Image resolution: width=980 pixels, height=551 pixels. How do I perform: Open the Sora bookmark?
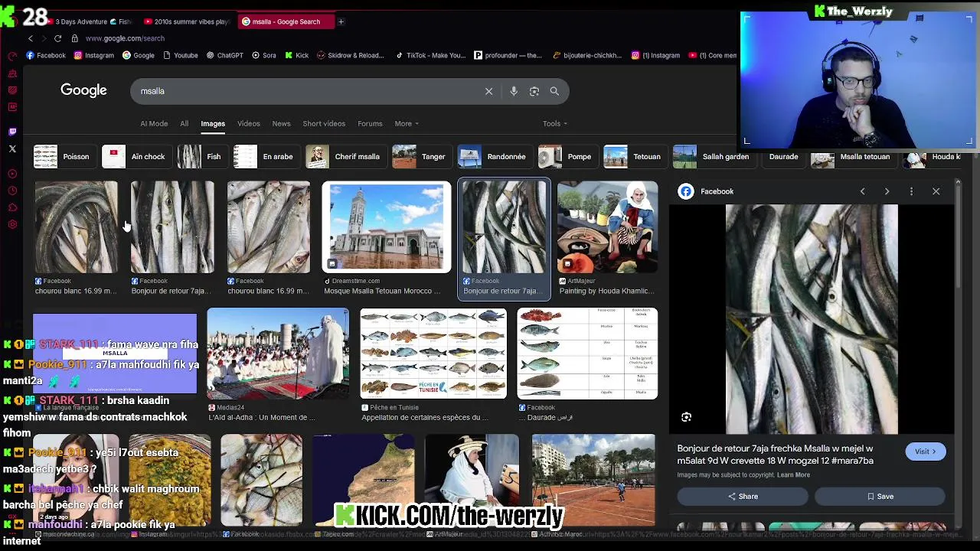coord(263,55)
